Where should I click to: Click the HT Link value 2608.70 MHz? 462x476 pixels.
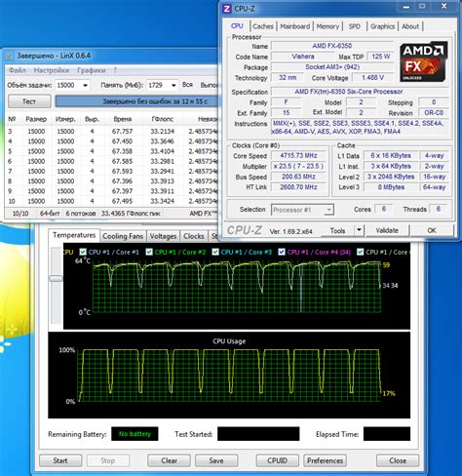299,187
